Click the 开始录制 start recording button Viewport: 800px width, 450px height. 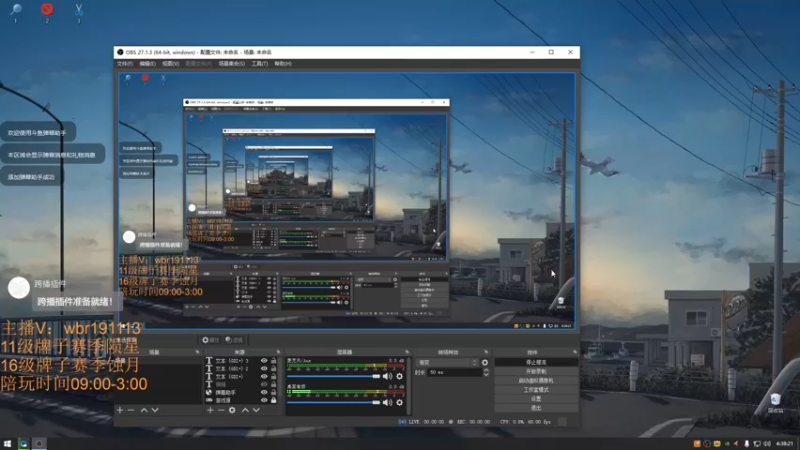tap(536, 371)
